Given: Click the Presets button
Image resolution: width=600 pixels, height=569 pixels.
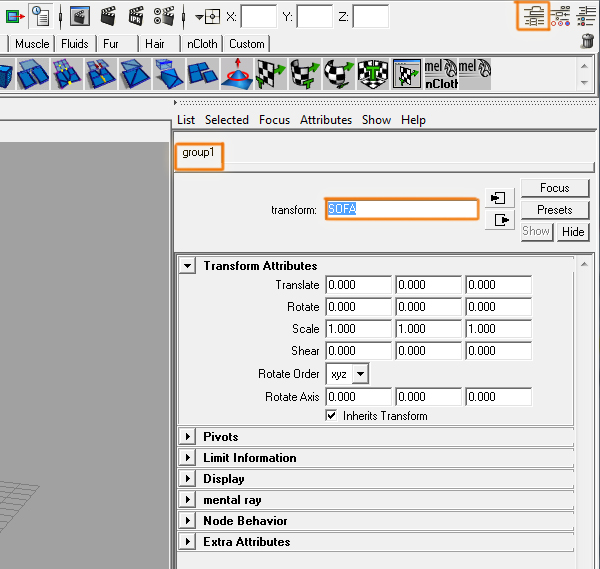Looking at the screenshot, I should (554, 210).
